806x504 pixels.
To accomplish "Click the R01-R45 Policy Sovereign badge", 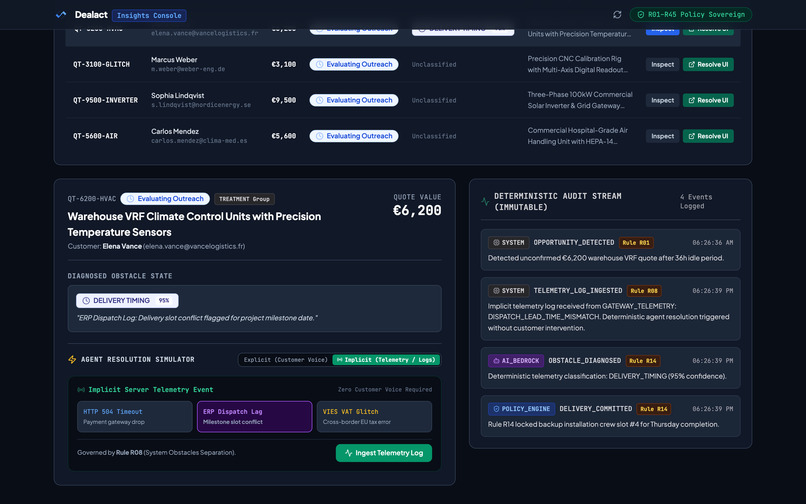I will 690,15.
